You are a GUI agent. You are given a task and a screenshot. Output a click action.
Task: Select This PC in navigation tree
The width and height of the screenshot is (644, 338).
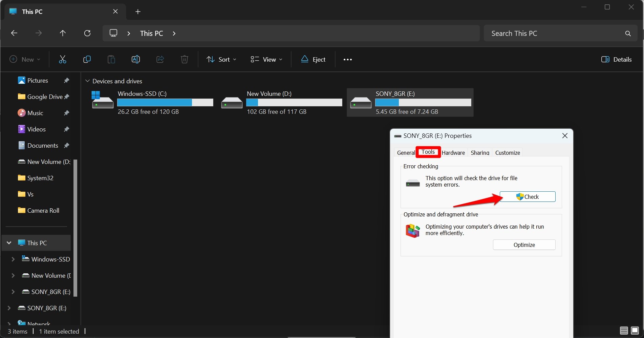click(37, 243)
